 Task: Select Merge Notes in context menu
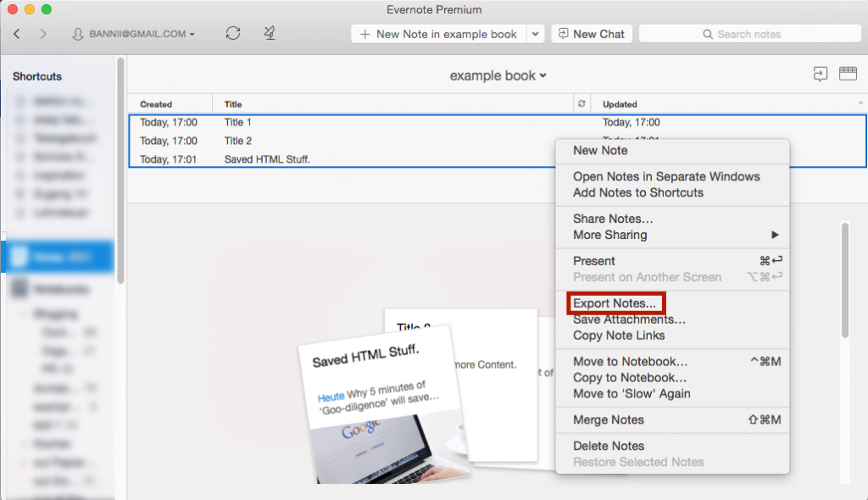609,419
